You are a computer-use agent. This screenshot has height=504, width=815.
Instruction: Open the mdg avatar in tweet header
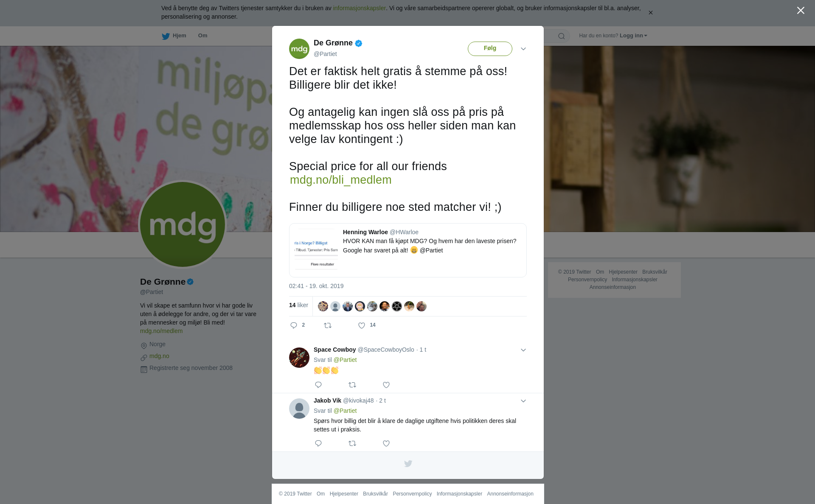(299, 49)
